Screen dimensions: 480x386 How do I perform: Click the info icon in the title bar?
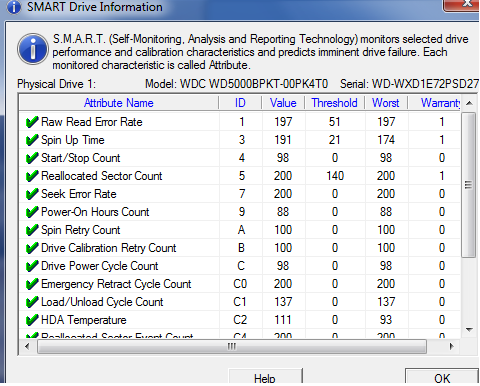pyautogui.click(x=14, y=7)
